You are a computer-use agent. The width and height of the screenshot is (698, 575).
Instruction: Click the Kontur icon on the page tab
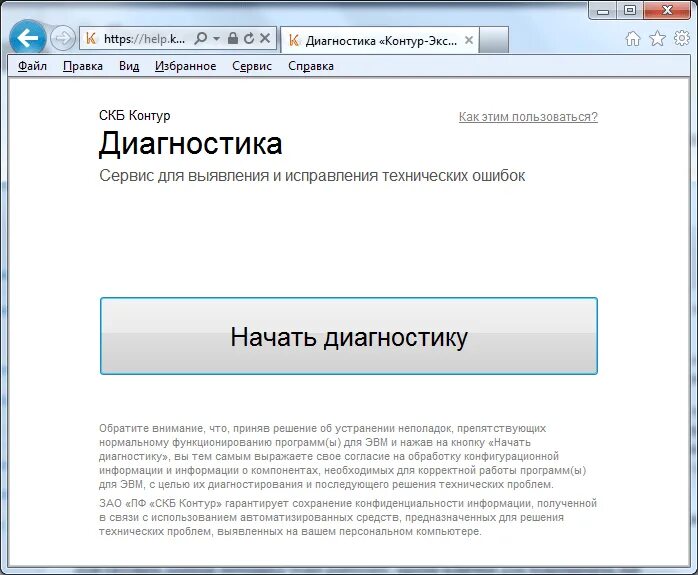point(294,40)
